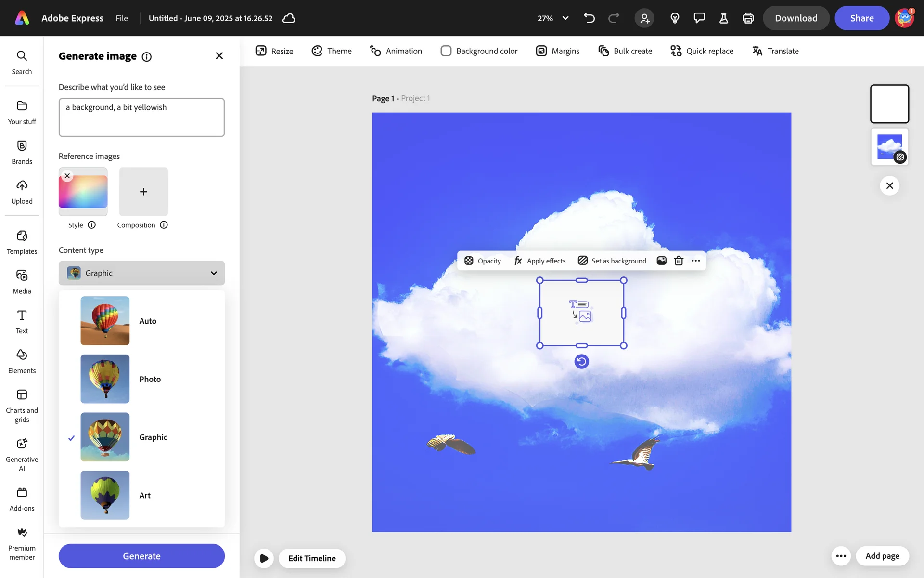Viewport: 924px width, 578px height.
Task: Remove the Style reference gradient image
Action: pos(67,176)
